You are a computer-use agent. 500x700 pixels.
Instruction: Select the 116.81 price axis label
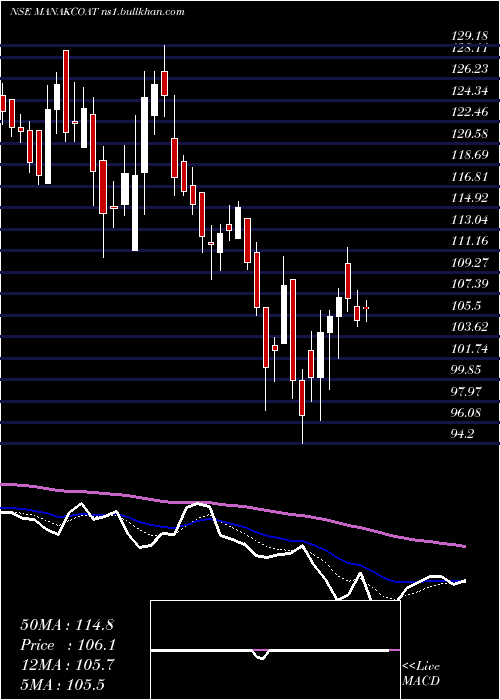pos(470,176)
